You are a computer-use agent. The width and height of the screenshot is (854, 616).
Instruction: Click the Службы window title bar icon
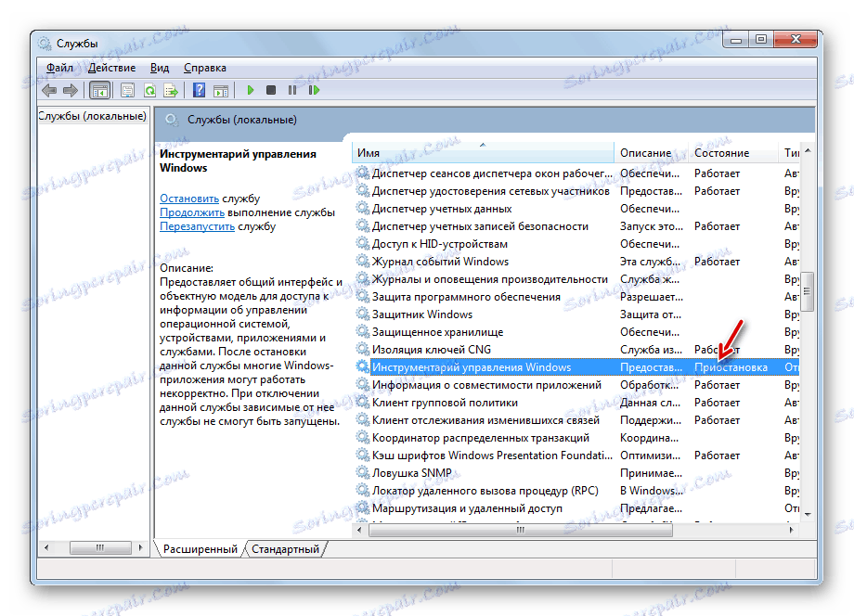[45, 43]
